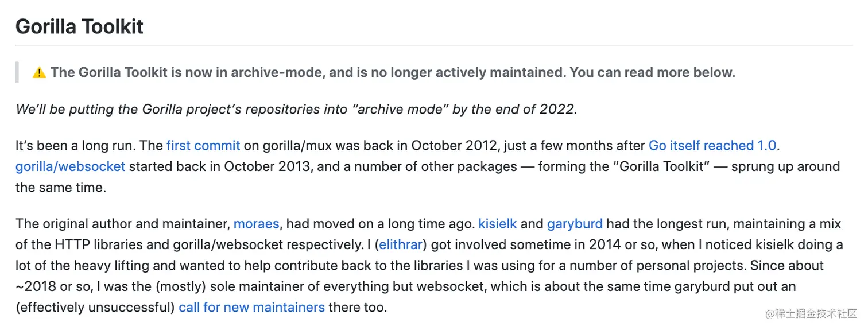Open the "first commit" link
Screen dimensions: 868x330
coord(203,146)
